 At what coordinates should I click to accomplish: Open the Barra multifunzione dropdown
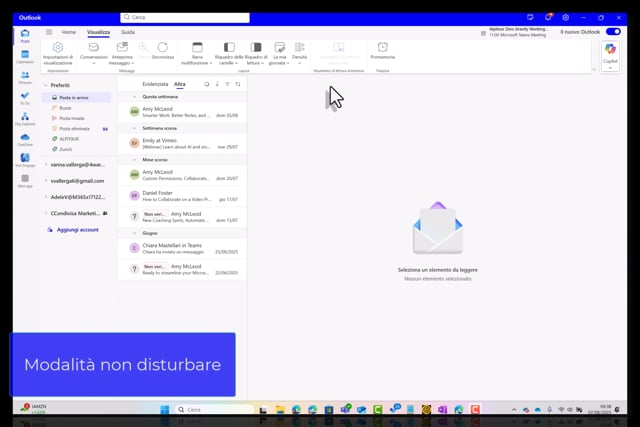click(x=197, y=53)
